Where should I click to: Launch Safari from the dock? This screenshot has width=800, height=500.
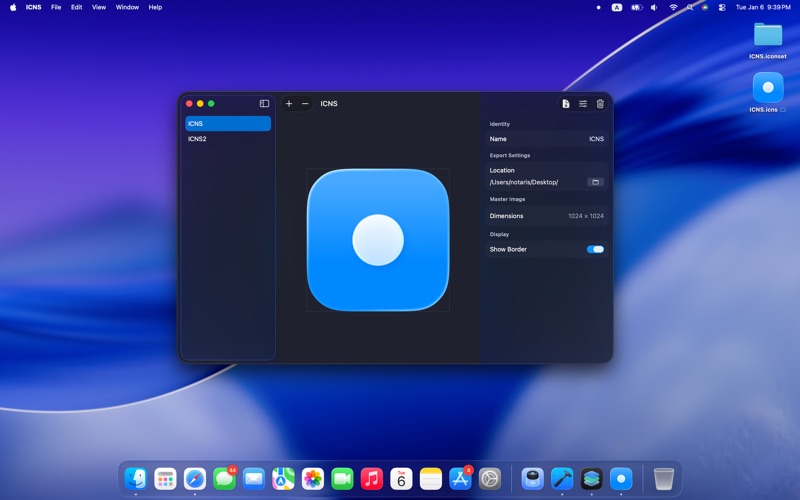tap(195, 479)
